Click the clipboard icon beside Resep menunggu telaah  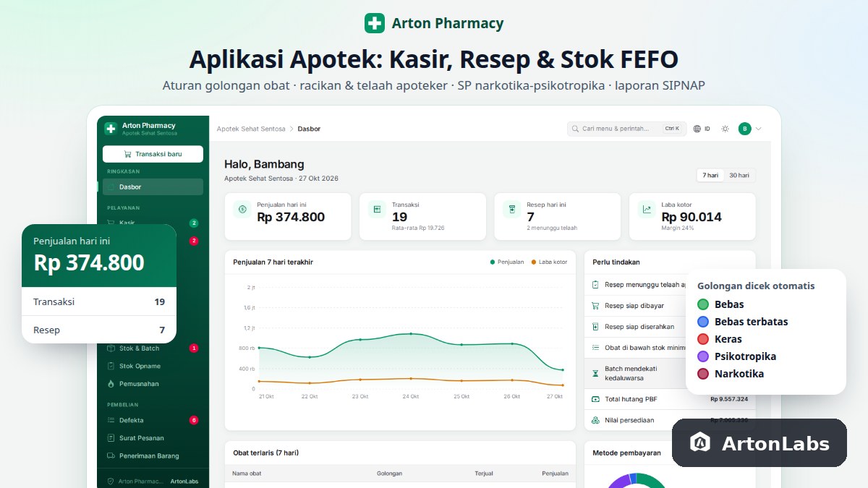(595, 285)
